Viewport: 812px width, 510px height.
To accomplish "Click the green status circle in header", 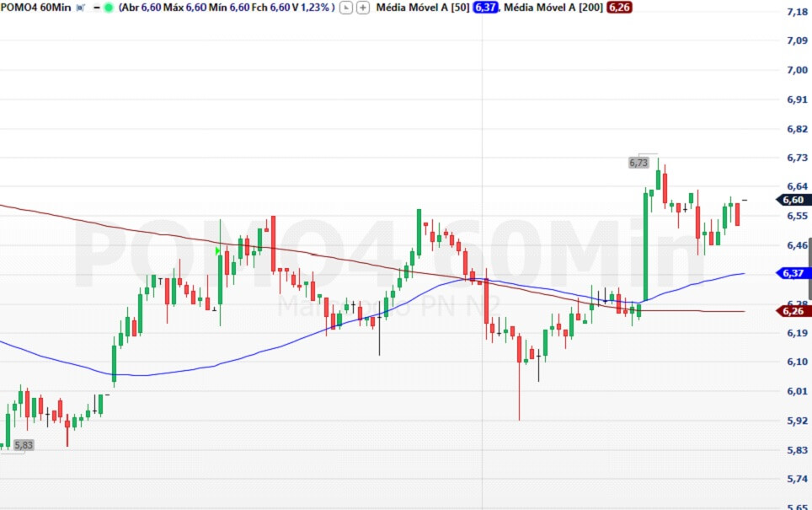I will click(109, 8).
